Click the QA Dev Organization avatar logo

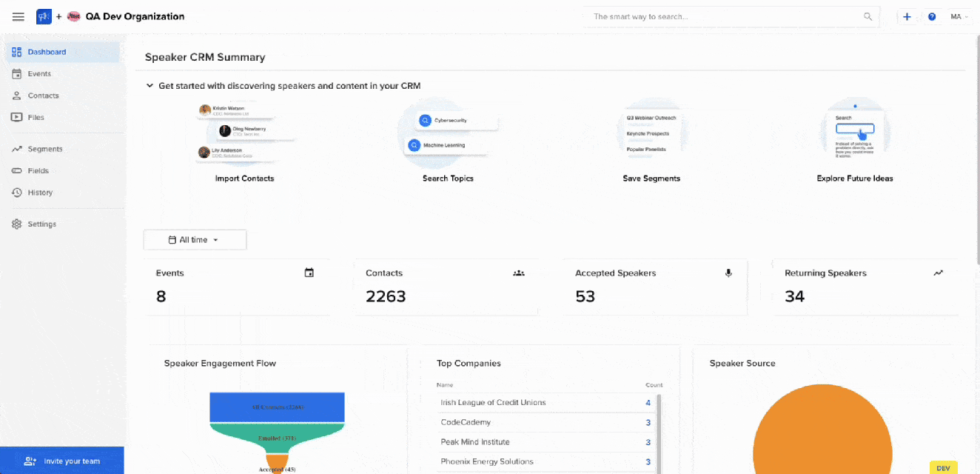tap(73, 16)
